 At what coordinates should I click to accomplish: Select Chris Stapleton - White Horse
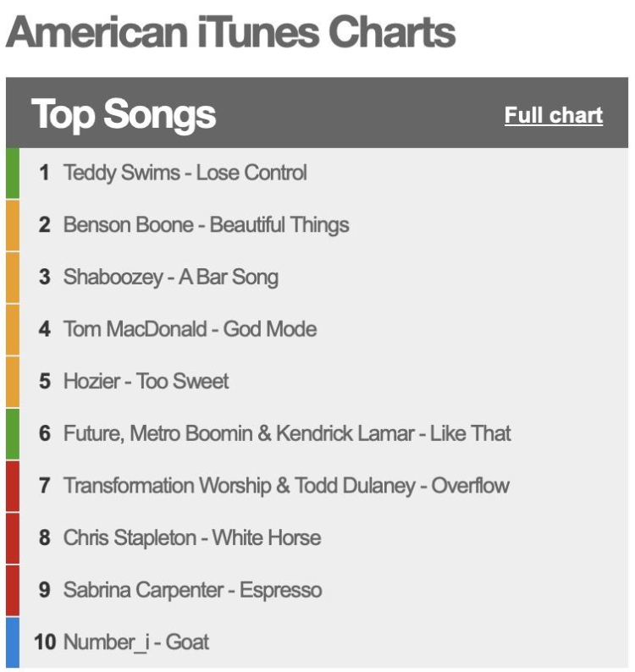tap(192, 538)
